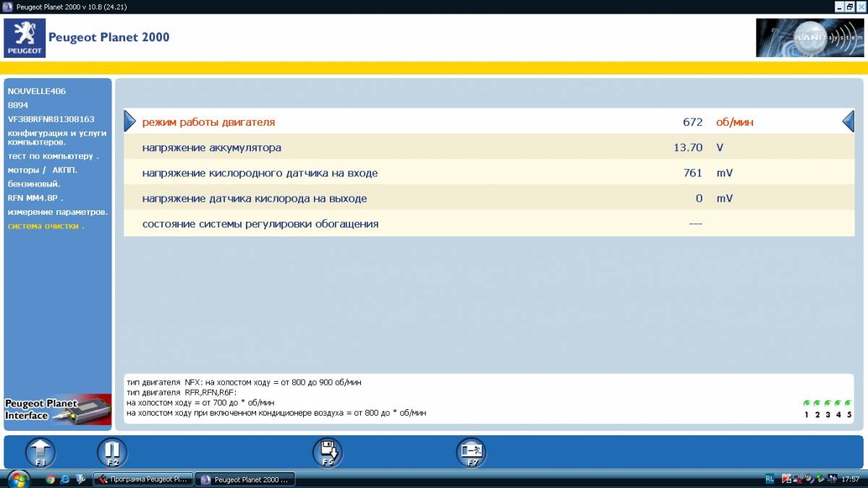Viewport: 868px width, 488px height.
Task: Open Google Chrome from quick launch
Action: click(x=50, y=479)
